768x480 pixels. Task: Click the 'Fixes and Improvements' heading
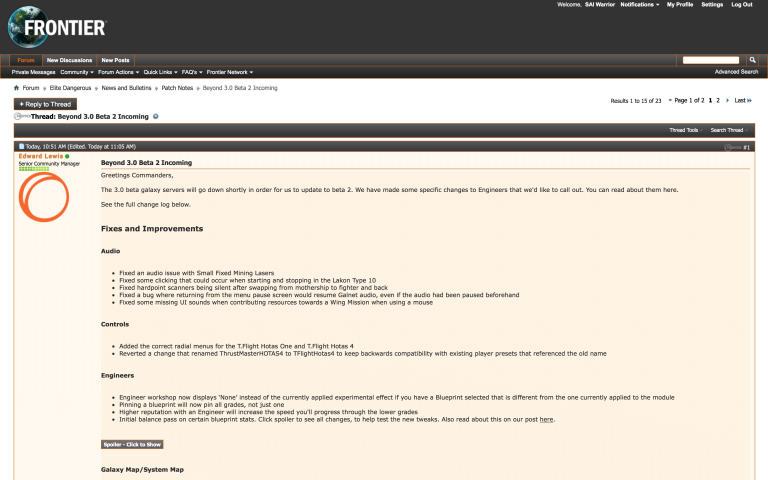[152, 229]
